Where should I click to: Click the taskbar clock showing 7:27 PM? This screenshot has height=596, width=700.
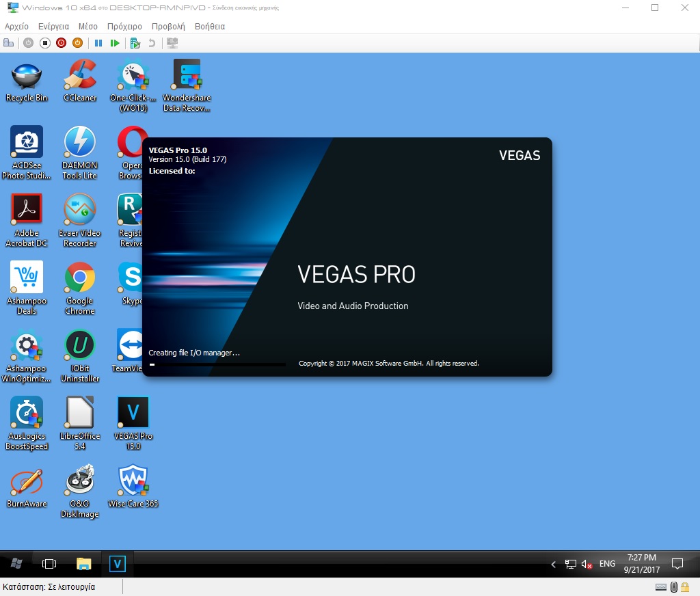641,563
